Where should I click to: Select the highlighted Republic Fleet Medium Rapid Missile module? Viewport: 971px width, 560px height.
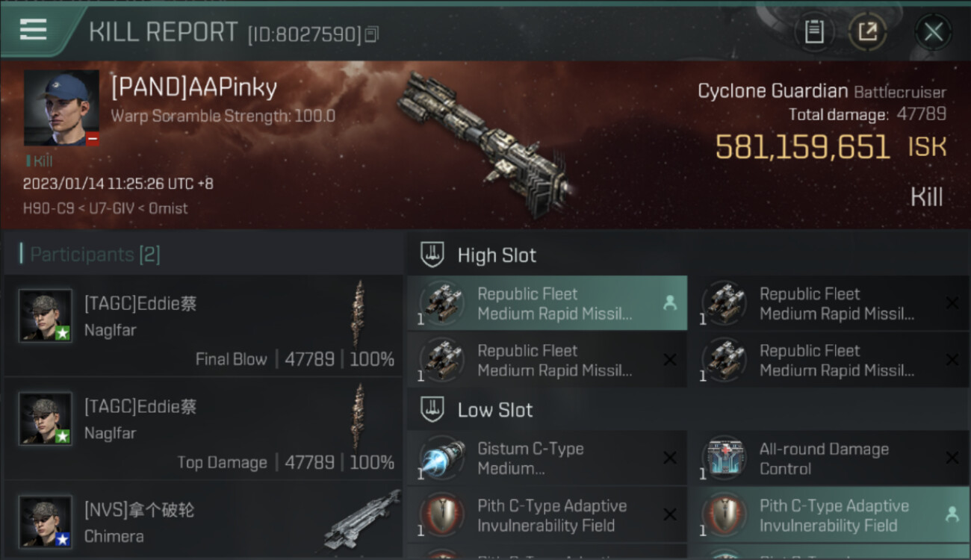(x=547, y=303)
